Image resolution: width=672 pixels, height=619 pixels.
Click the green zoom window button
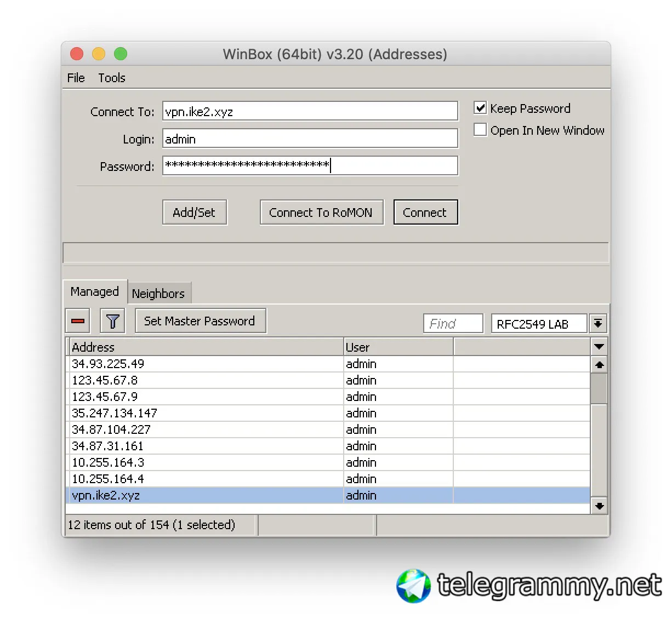click(121, 54)
